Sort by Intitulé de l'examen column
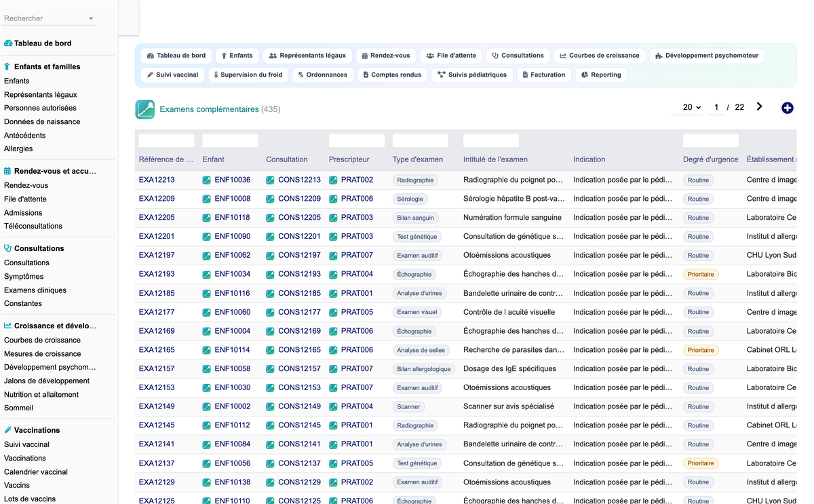The width and height of the screenshot is (814, 504). click(495, 159)
